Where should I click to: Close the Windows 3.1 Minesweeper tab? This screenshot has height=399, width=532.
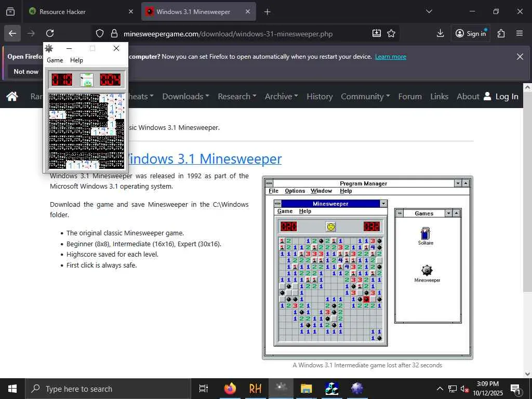[x=248, y=11]
